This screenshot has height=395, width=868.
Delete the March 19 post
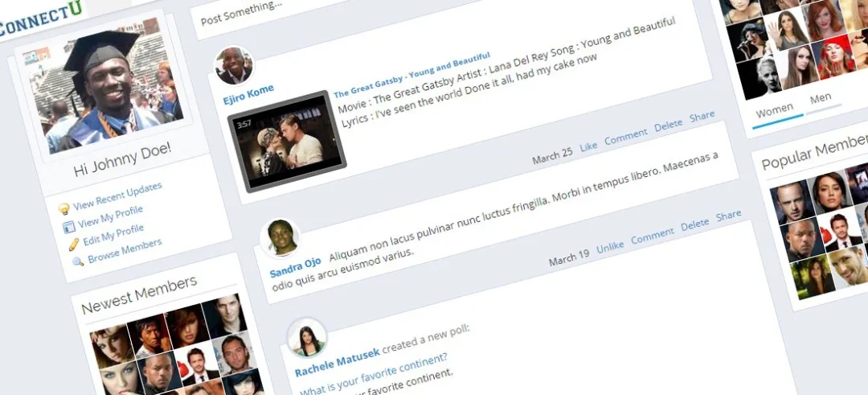tap(694, 224)
